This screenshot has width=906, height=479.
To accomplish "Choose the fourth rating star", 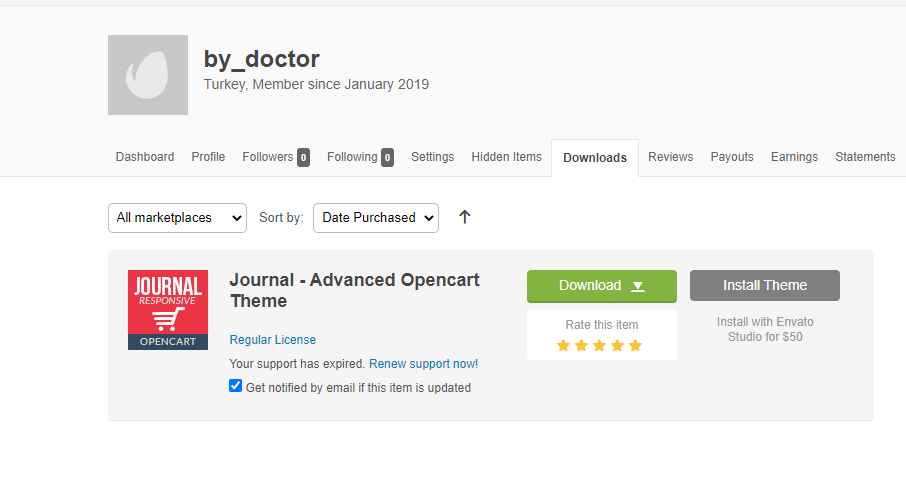I will pyautogui.click(x=618, y=346).
